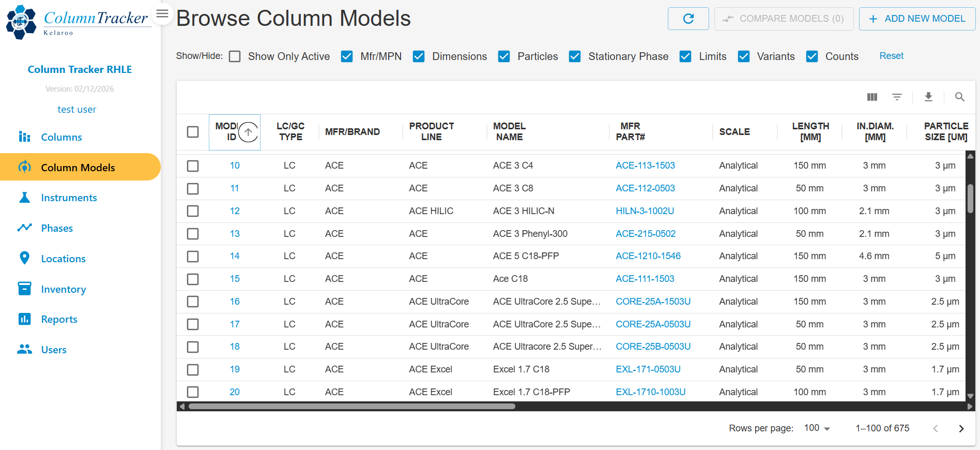Open the view columns icon
This screenshot has width=980, height=450.
[x=872, y=97]
